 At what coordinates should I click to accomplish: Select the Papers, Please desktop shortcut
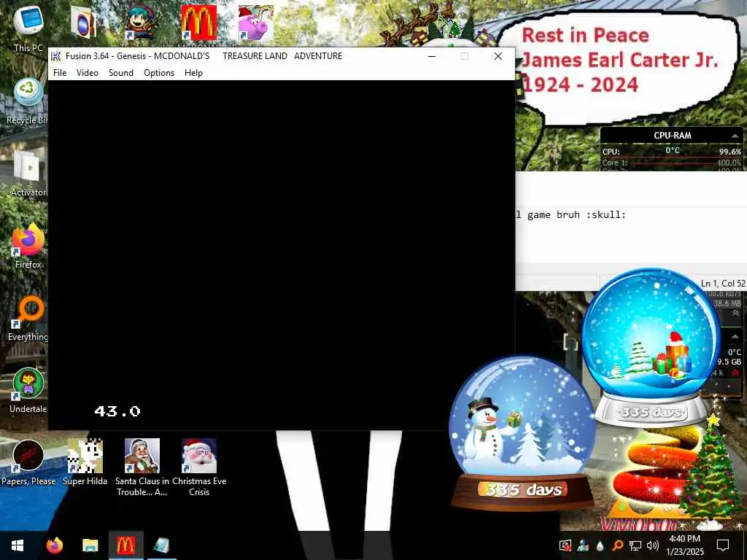[x=28, y=463]
